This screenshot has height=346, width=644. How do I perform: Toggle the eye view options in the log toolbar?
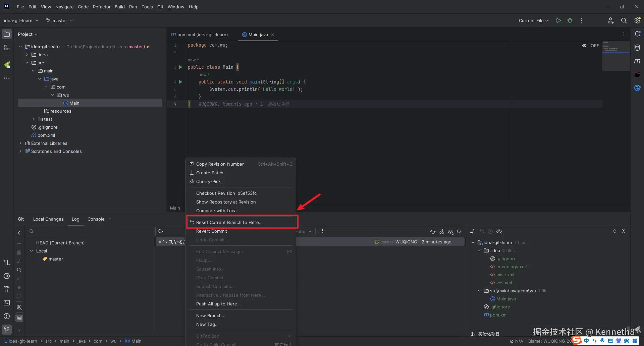(x=450, y=232)
